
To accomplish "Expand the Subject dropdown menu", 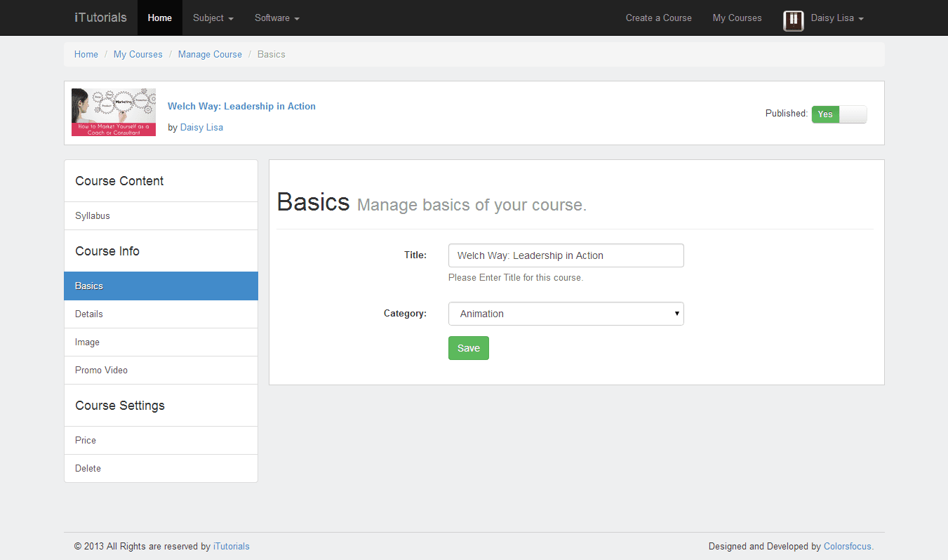I will point(213,18).
